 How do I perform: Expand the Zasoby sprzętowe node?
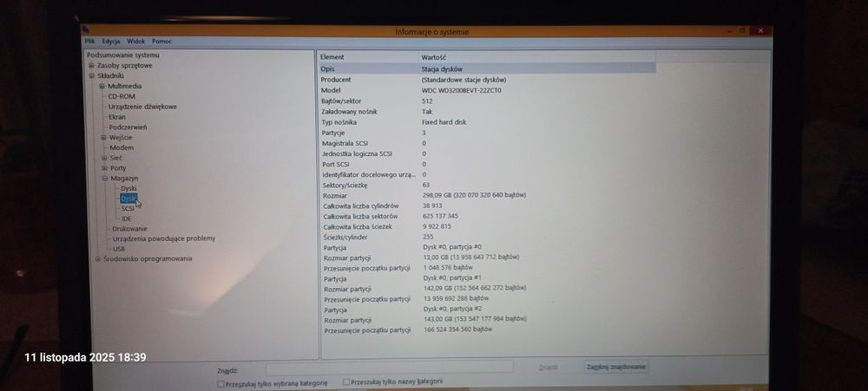pyautogui.click(x=92, y=65)
